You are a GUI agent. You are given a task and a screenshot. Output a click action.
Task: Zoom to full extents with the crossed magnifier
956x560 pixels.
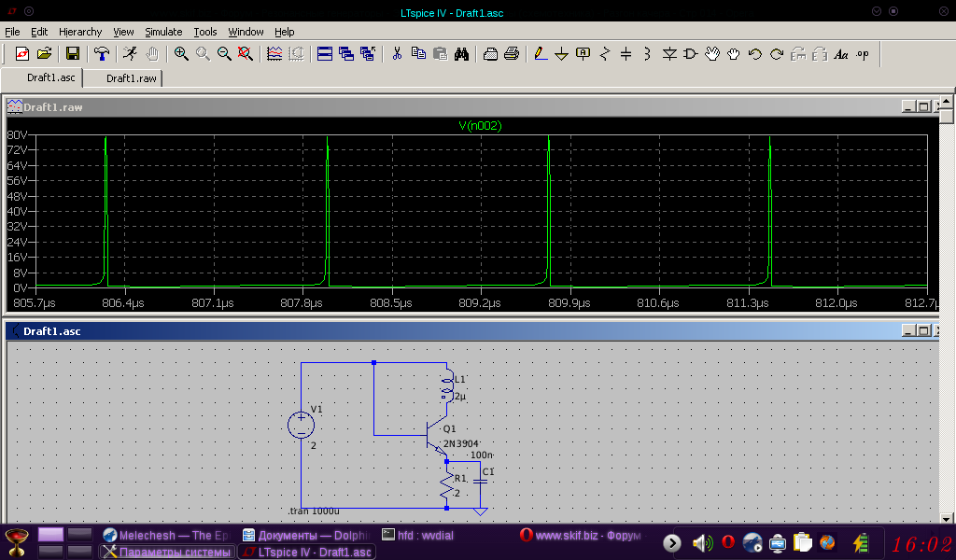(x=246, y=53)
